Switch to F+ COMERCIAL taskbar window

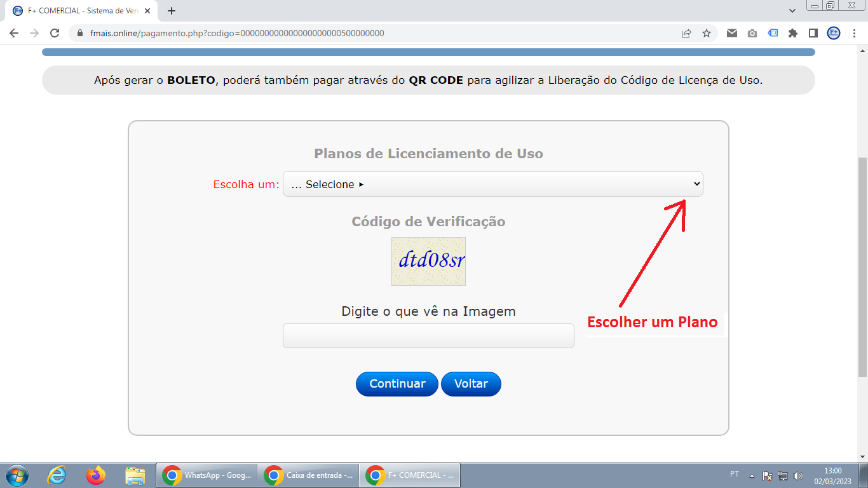[410, 475]
